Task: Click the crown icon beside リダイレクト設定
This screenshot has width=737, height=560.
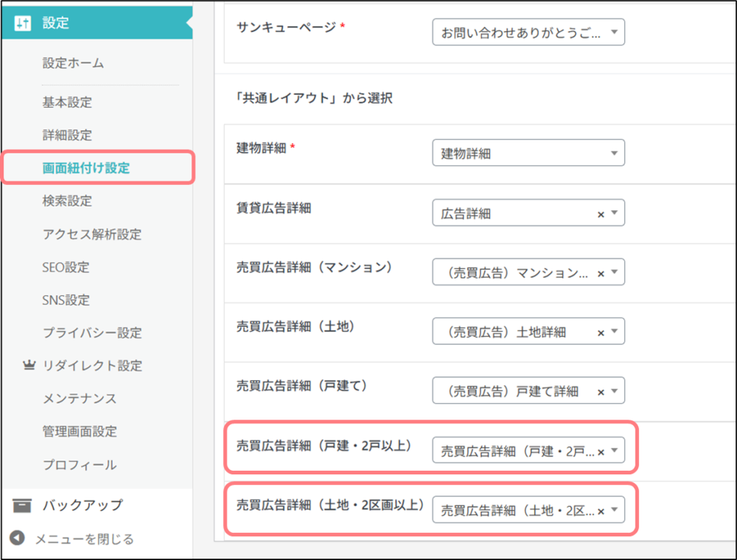Action: click(29, 366)
